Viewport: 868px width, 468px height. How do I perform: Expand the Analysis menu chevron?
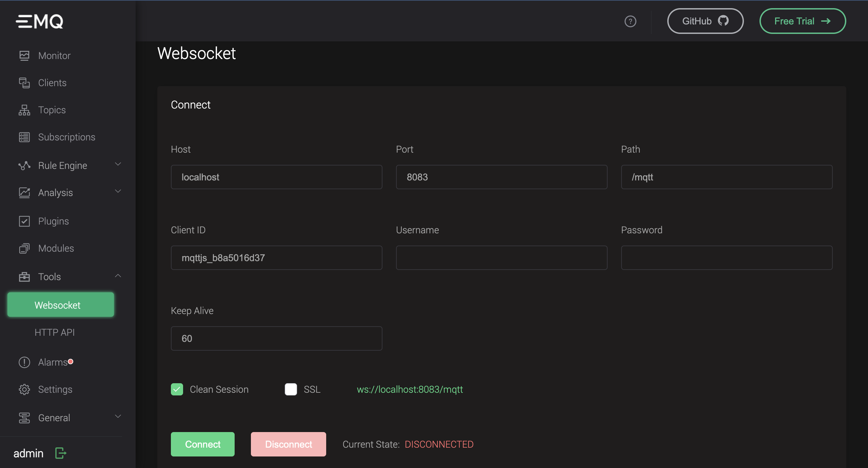pyautogui.click(x=118, y=192)
